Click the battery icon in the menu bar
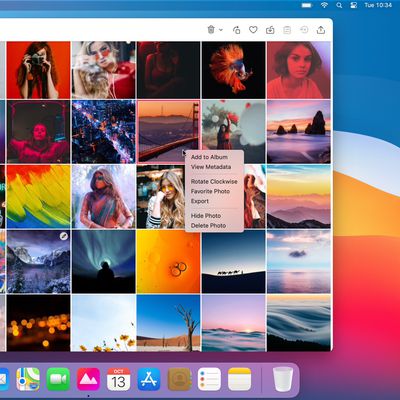This screenshot has height=400, width=400. coord(307,5)
